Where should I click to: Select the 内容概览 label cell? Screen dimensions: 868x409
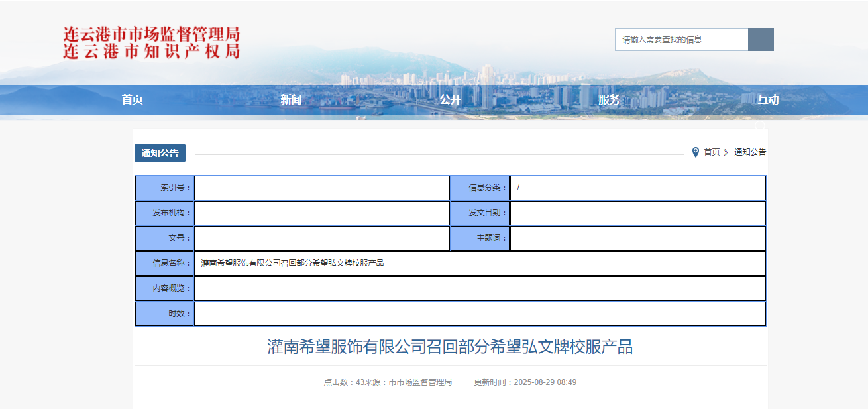164,288
